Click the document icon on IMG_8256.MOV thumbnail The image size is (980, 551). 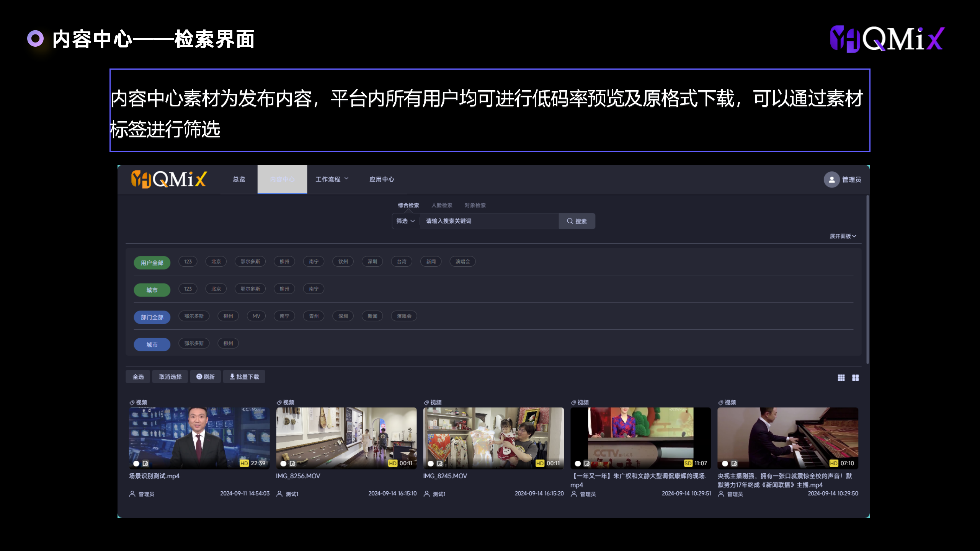coord(292,463)
